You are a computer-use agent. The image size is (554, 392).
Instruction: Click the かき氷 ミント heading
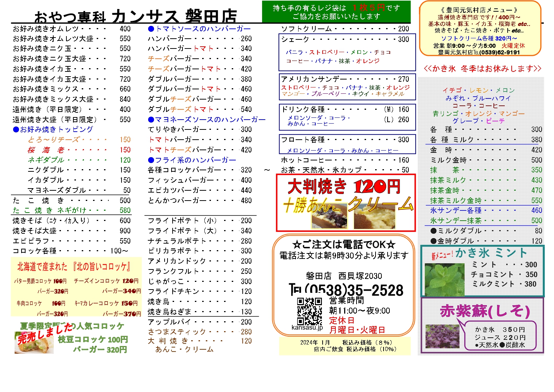pyautogui.click(x=491, y=253)
